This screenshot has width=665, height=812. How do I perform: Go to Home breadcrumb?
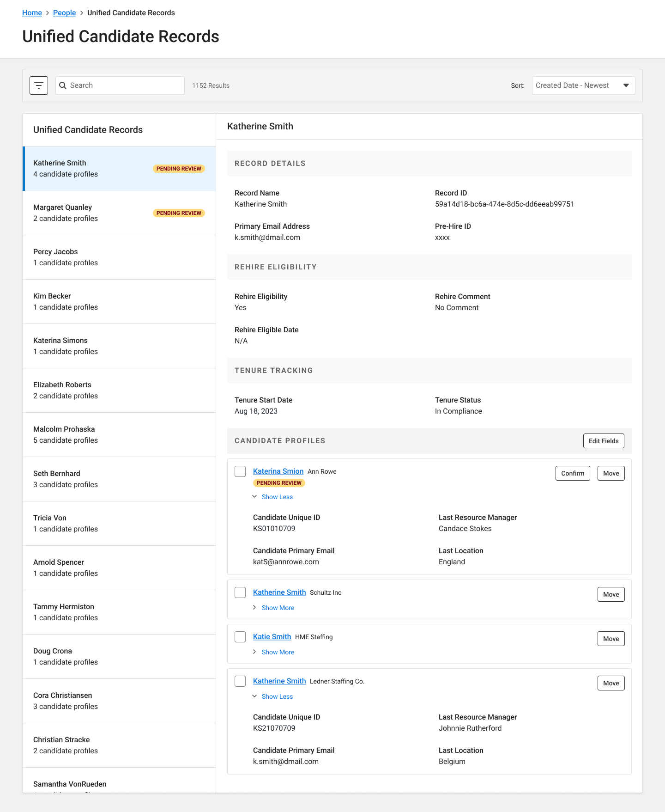[x=32, y=13]
